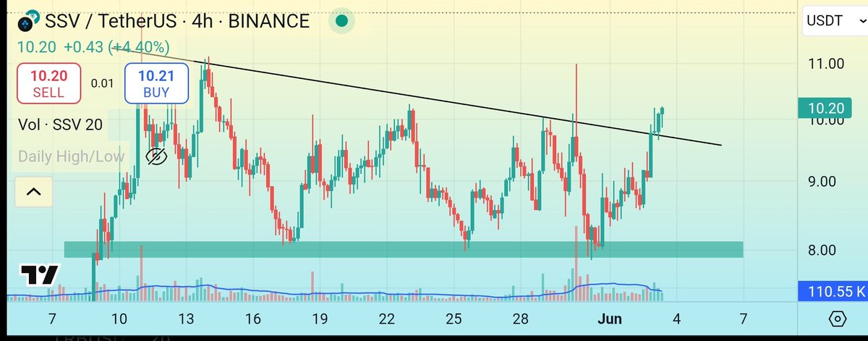Click the +0.43 (+4.40%) price change
This screenshot has width=868, height=341.
coord(116,47)
